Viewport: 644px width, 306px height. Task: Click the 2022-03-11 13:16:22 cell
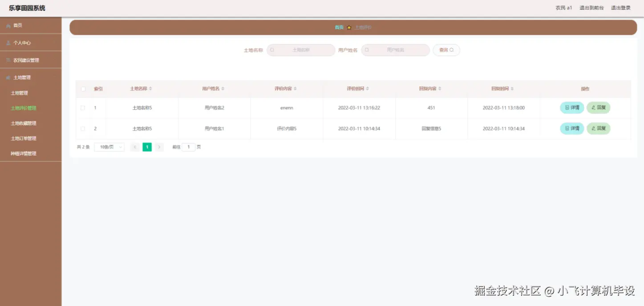(359, 108)
